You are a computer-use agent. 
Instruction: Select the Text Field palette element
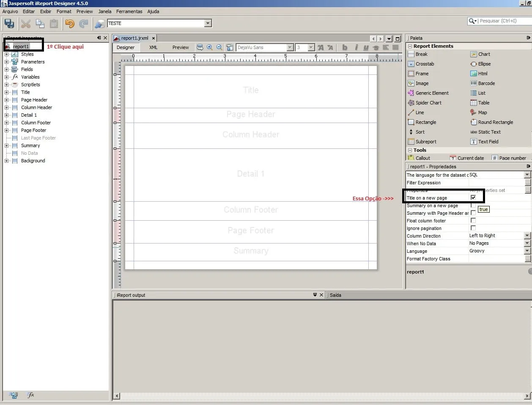point(485,142)
